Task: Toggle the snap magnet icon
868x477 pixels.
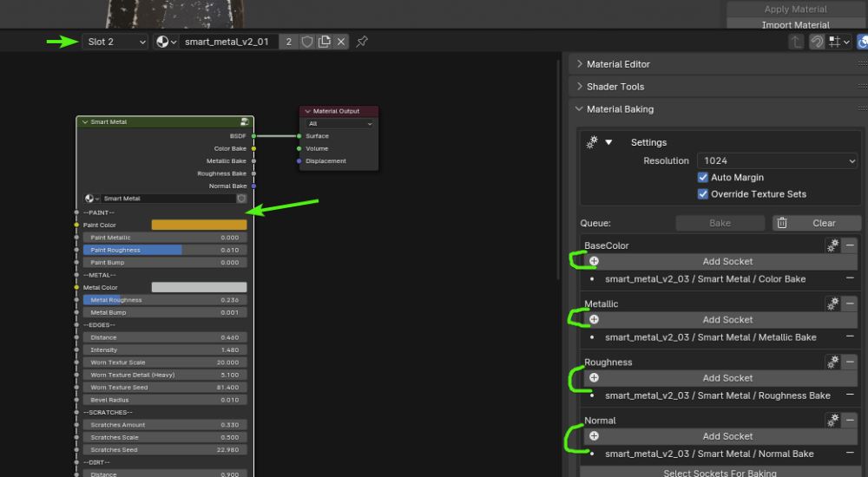Action: click(x=817, y=42)
